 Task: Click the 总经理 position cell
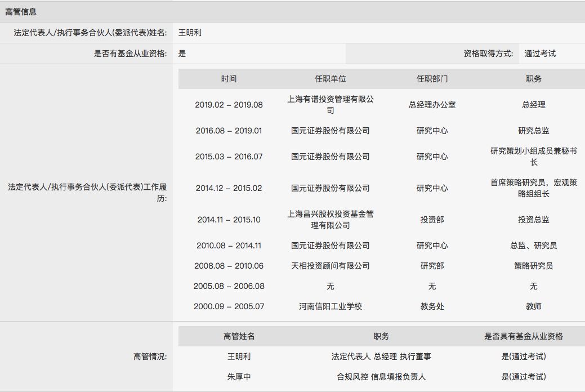point(534,105)
